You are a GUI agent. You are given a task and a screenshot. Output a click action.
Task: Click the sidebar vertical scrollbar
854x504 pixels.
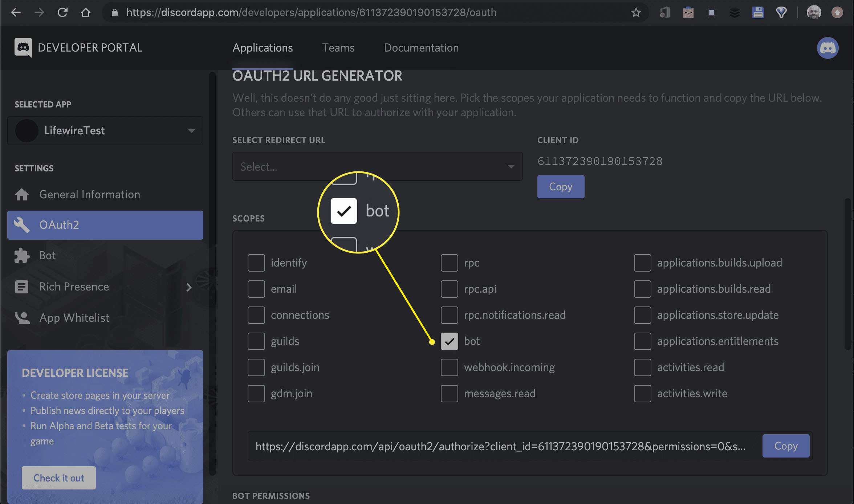pyautogui.click(x=212, y=274)
